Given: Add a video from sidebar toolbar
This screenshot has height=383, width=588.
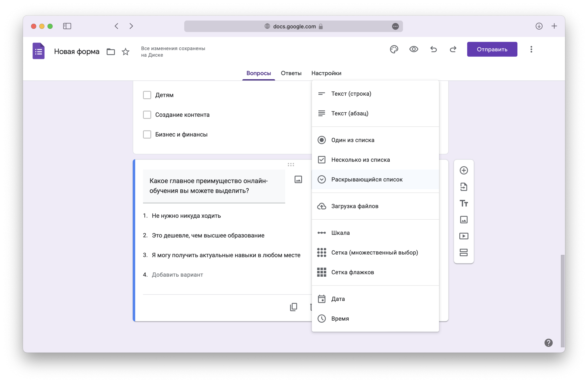Looking at the screenshot, I should pos(464,236).
